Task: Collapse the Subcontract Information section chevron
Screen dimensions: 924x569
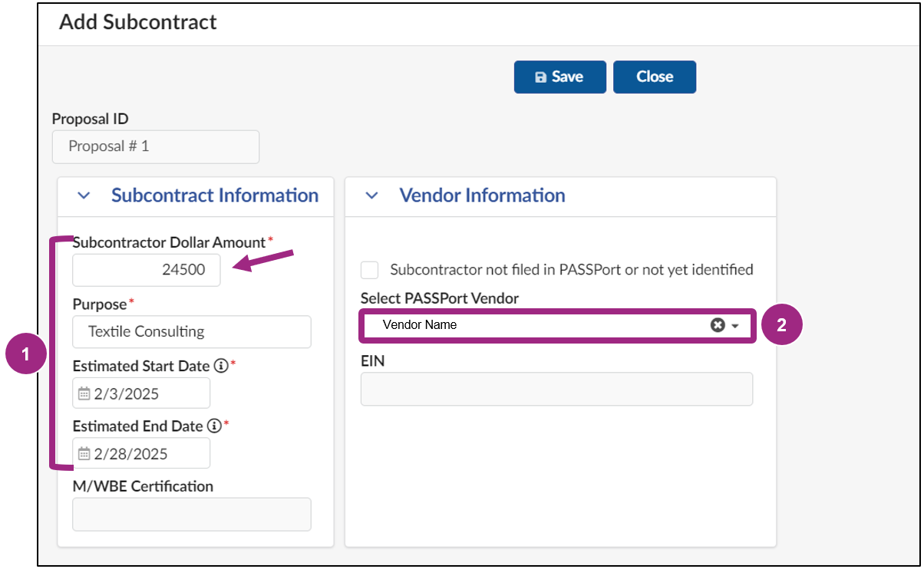Action: (x=84, y=196)
